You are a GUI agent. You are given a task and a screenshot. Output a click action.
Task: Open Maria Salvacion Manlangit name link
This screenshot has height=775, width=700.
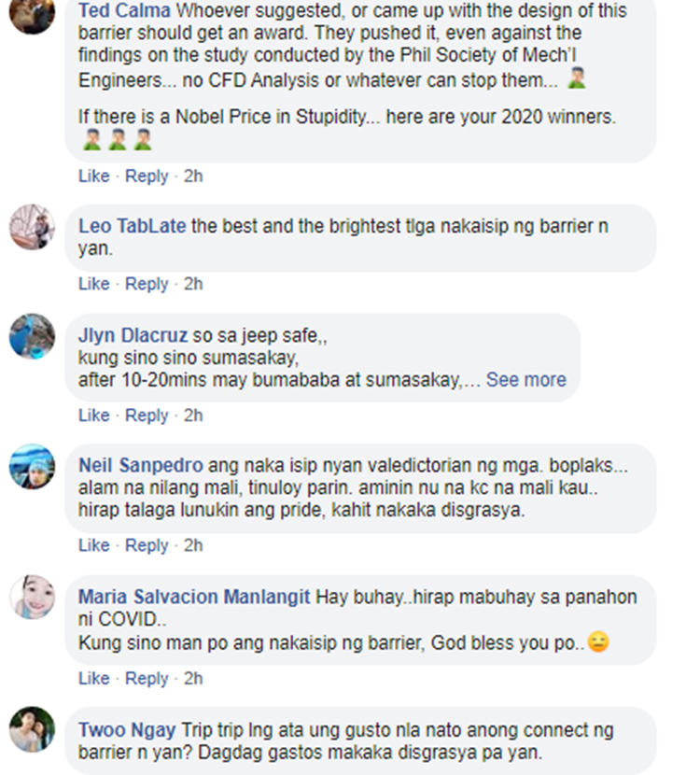(x=194, y=597)
